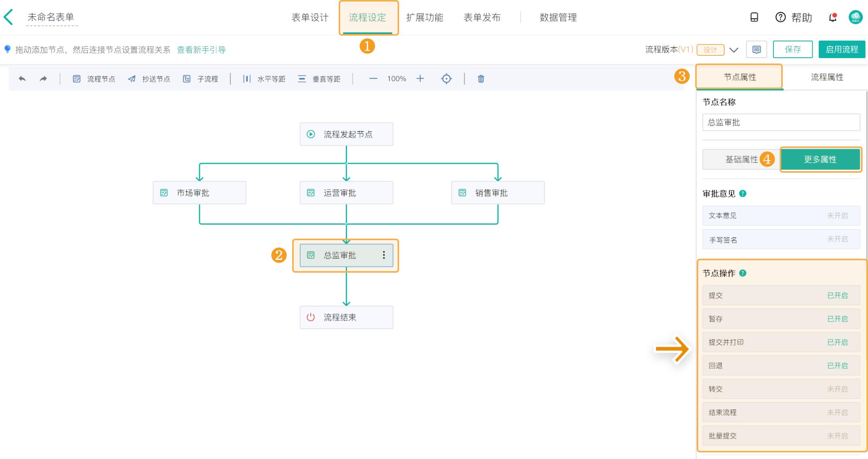Open the 查看新手引导 link
Viewport: 868px width, 459px height.
pyautogui.click(x=201, y=50)
